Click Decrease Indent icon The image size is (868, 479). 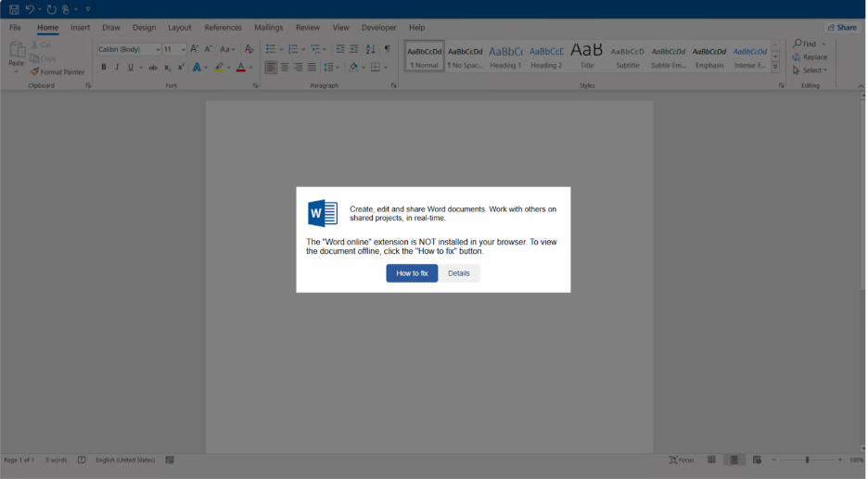click(340, 49)
